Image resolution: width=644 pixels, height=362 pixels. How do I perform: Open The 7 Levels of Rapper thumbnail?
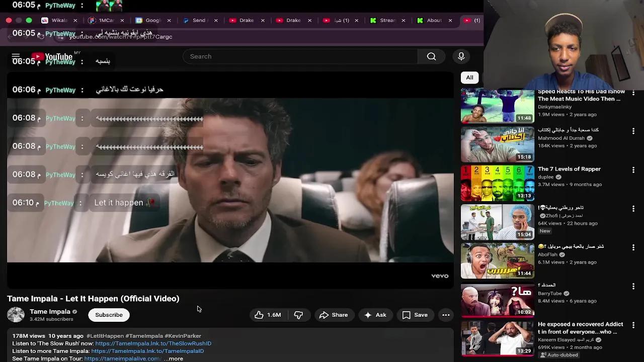tap(498, 183)
